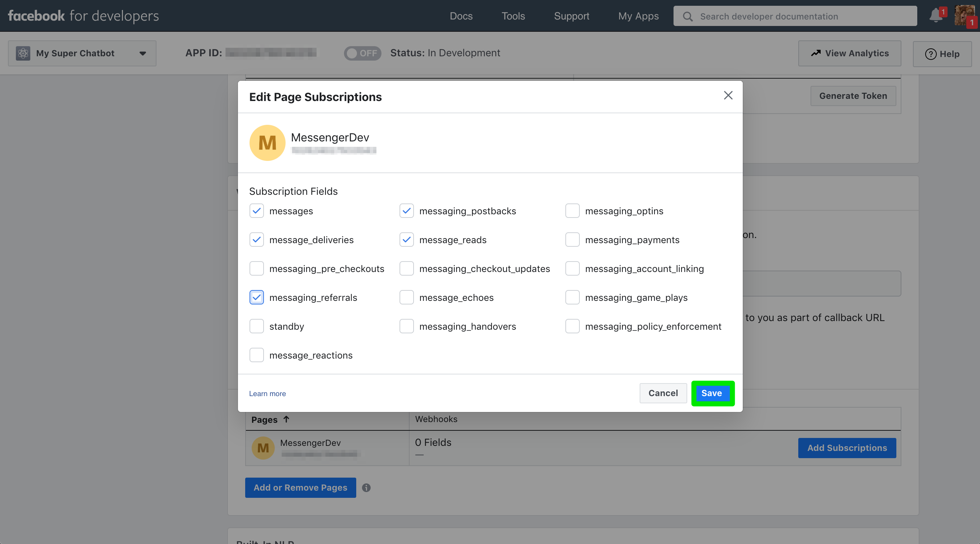The height and width of the screenshot is (544, 980).
Task: Toggle the app status OFF switch
Action: pyautogui.click(x=362, y=53)
